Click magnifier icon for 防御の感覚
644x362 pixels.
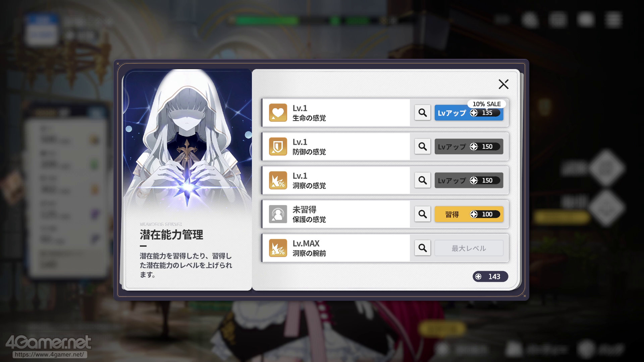[x=423, y=146]
